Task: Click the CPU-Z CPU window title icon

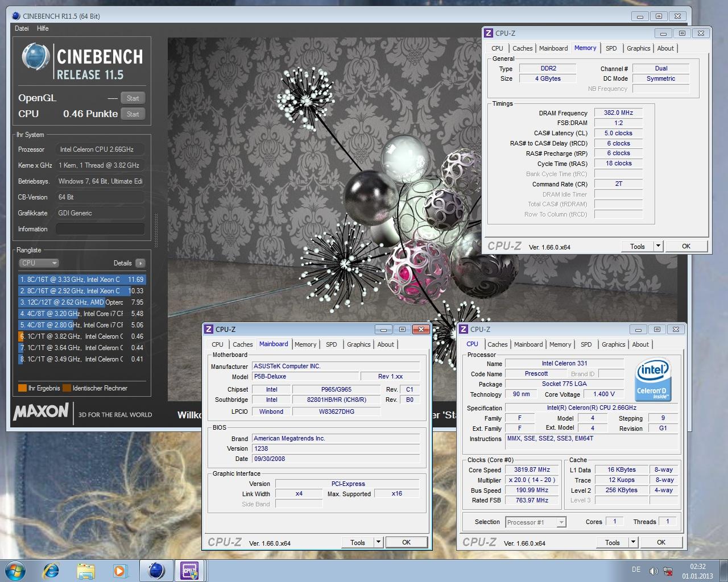Action: point(464,329)
